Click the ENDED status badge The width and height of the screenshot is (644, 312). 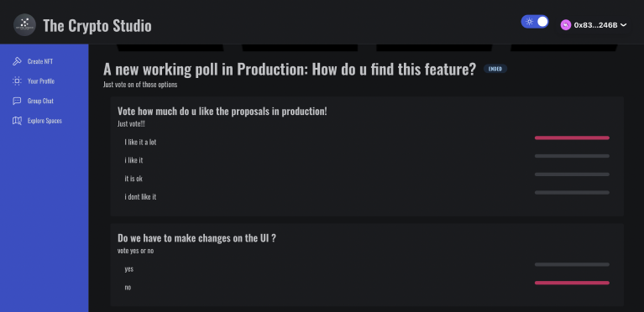495,69
